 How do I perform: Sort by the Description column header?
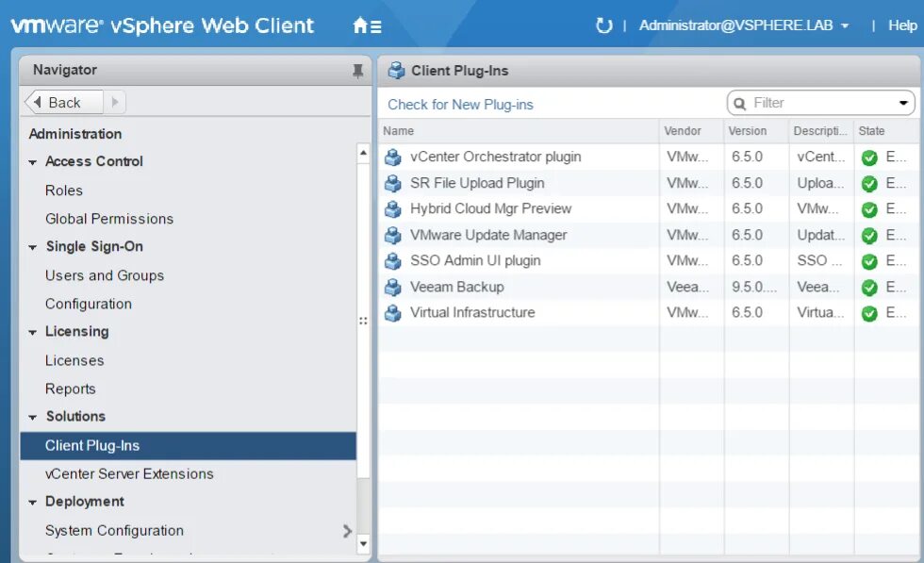pyautogui.click(x=821, y=131)
